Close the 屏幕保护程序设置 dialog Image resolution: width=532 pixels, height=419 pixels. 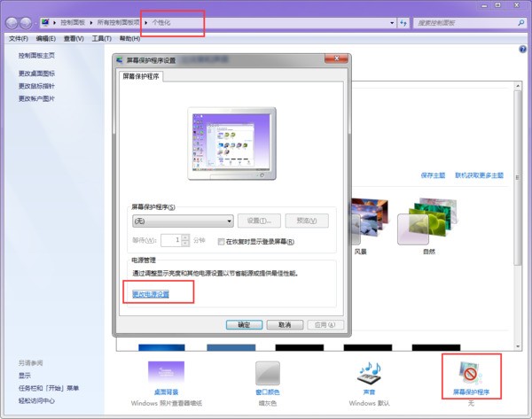336,58
